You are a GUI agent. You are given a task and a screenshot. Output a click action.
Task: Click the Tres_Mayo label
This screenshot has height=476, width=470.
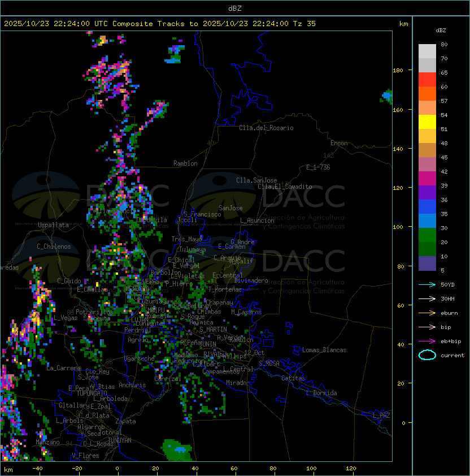[186, 239]
